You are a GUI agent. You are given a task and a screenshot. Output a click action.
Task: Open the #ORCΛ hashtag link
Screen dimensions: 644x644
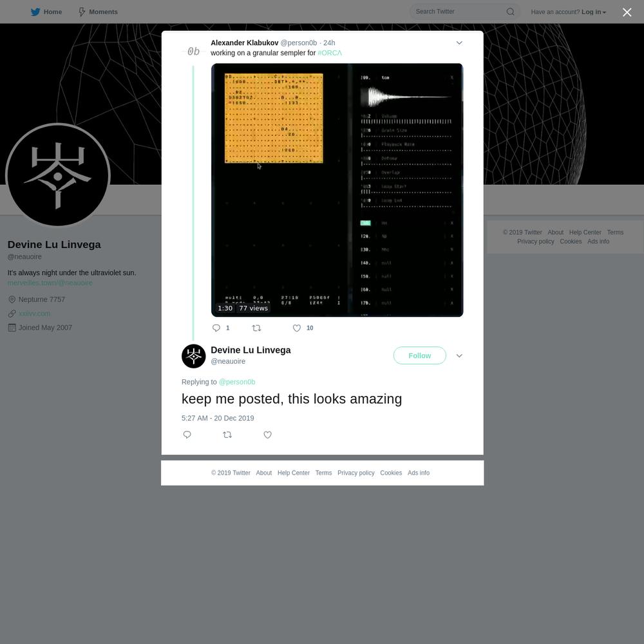point(329,53)
